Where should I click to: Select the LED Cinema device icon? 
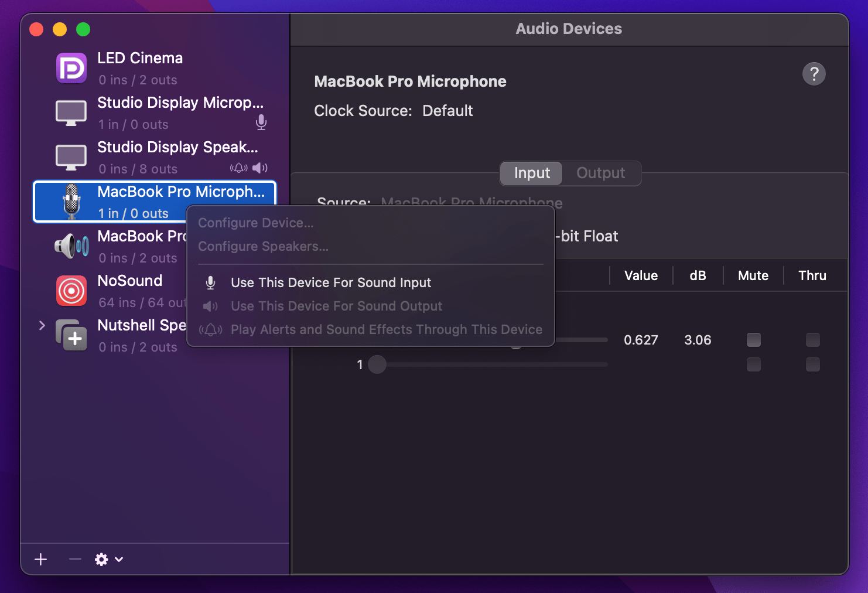point(71,67)
